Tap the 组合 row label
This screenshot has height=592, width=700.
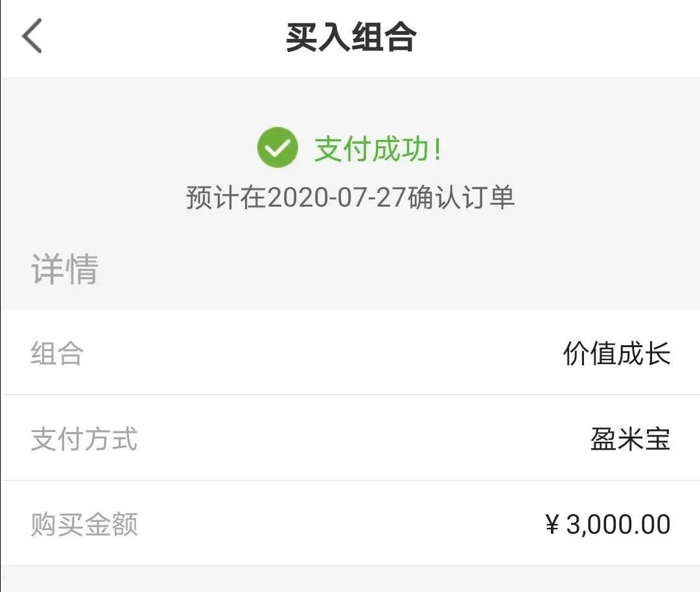click(x=57, y=354)
